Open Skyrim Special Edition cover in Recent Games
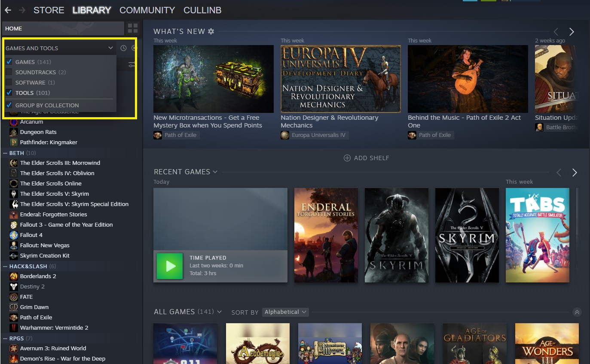Viewport: 590px width, 364px height. pyautogui.click(x=467, y=235)
